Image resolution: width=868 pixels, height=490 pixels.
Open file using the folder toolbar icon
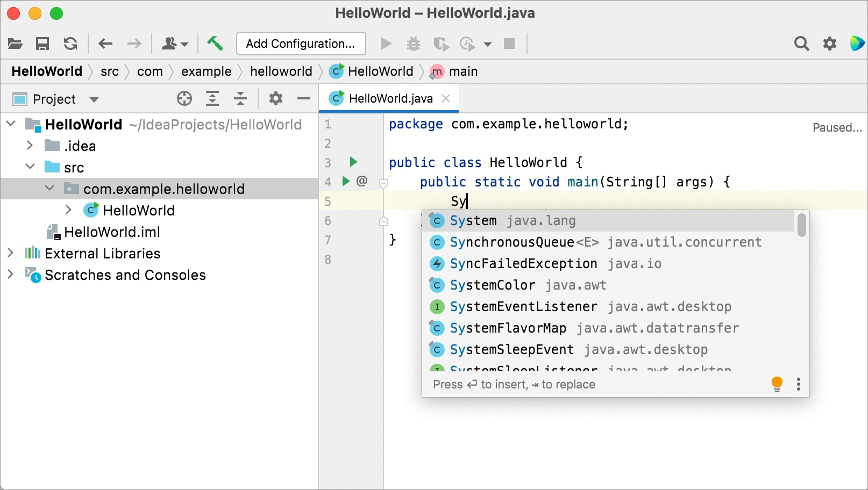[15, 44]
